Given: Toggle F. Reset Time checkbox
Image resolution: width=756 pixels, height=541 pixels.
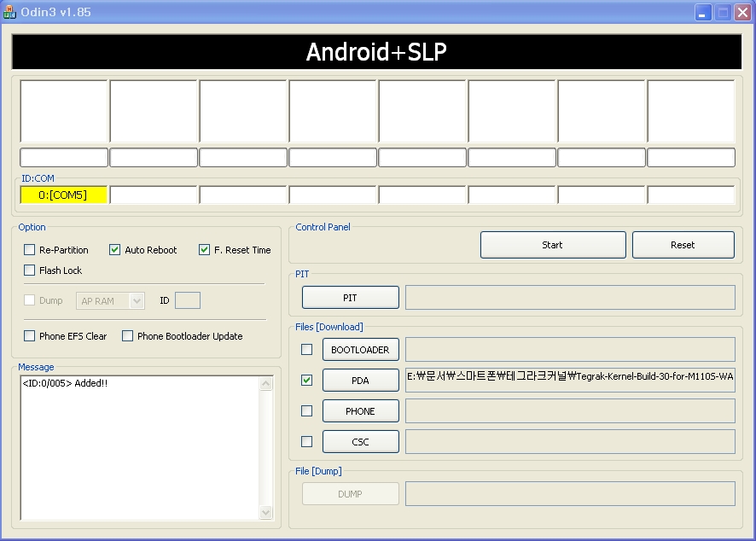Looking at the screenshot, I should [x=205, y=250].
